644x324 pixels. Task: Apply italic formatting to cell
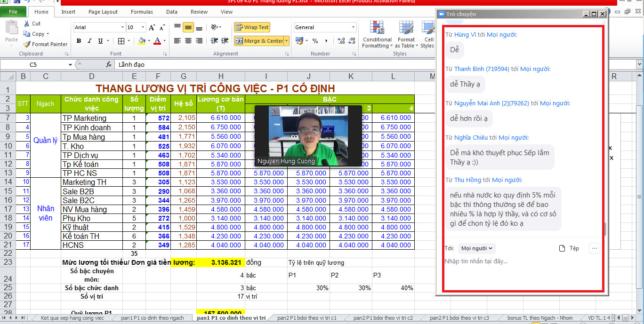pos(89,41)
